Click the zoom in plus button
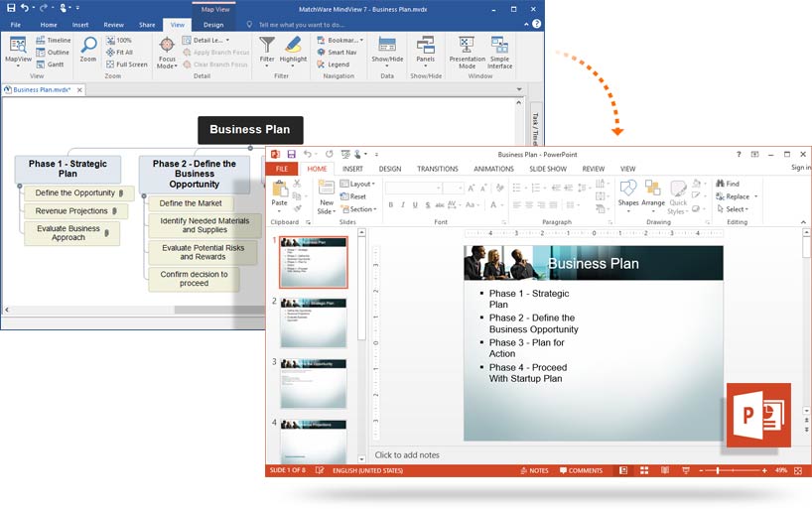 pyautogui.click(x=764, y=470)
